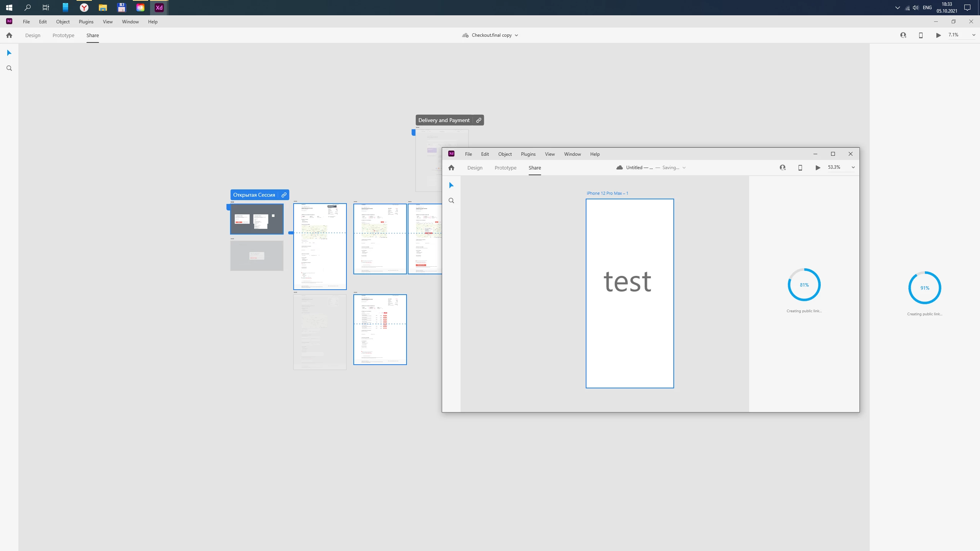Click the 91% creating public link progress circle
This screenshot has width=980, height=551.
924,288
